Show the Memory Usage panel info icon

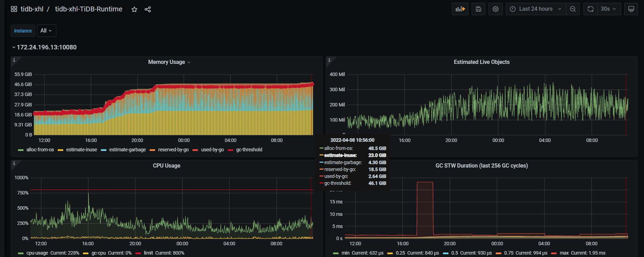point(14,60)
